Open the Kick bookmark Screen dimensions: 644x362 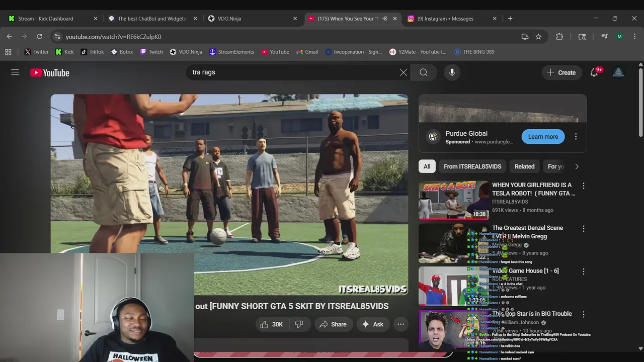(64, 52)
